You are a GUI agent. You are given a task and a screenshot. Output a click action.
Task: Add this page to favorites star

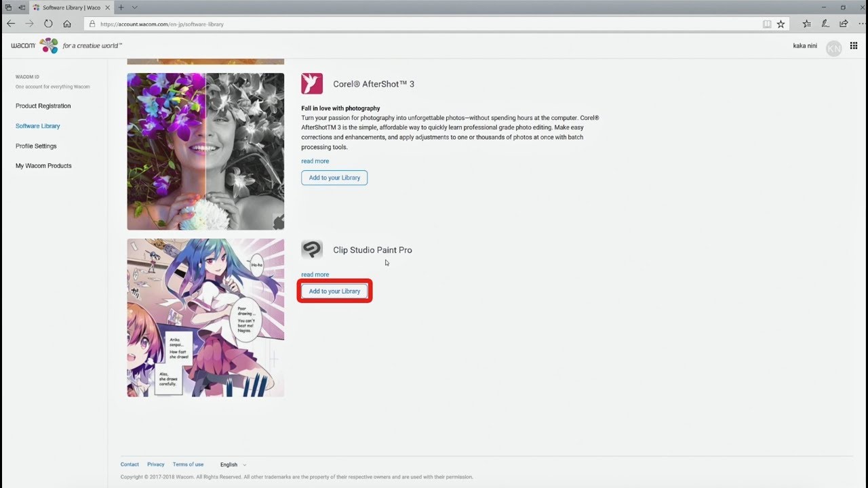coord(781,24)
